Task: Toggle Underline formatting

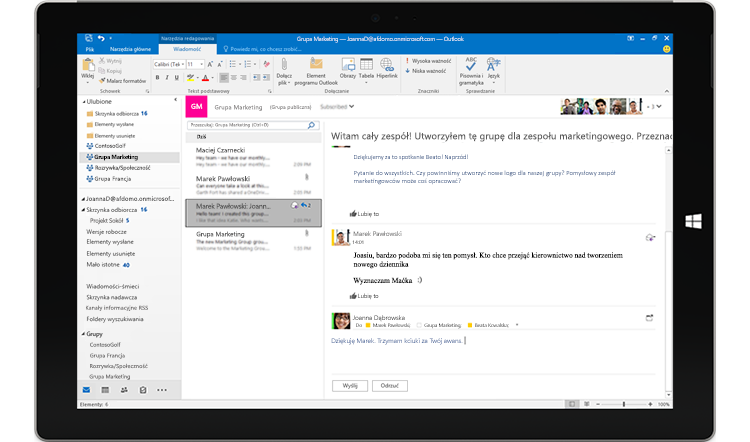Action: click(176, 77)
